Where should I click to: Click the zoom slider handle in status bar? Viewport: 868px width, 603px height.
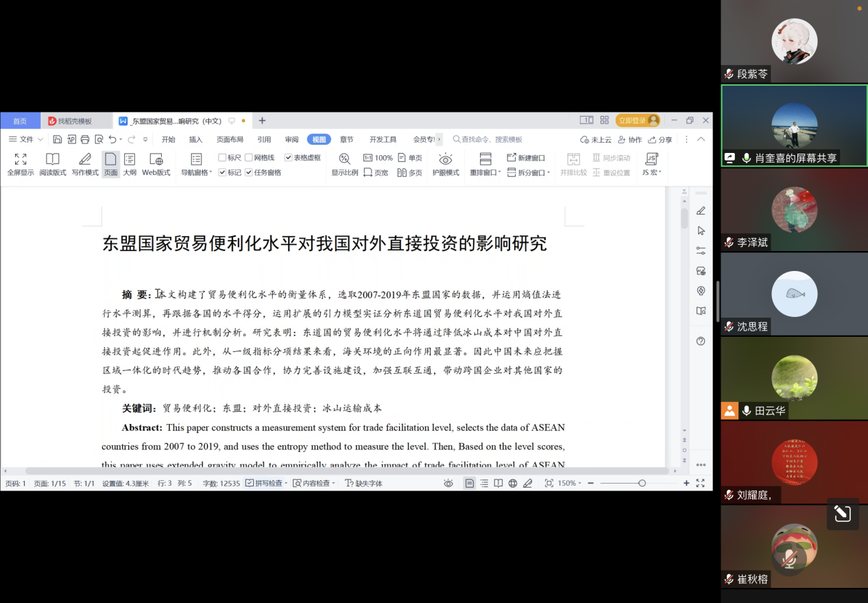point(642,484)
